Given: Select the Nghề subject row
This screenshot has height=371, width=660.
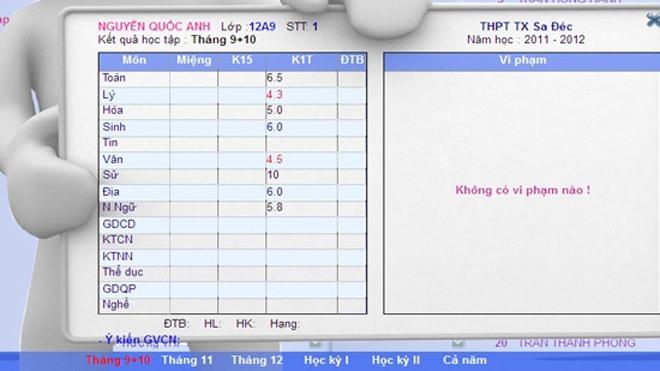Looking at the screenshot, I should pyautogui.click(x=233, y=305).
